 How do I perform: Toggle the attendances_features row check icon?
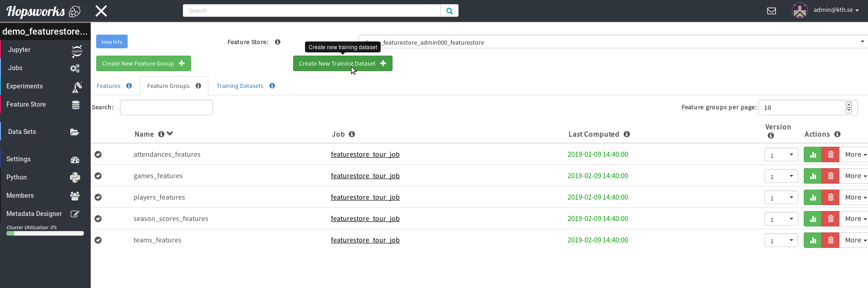[x=98, y=154]
